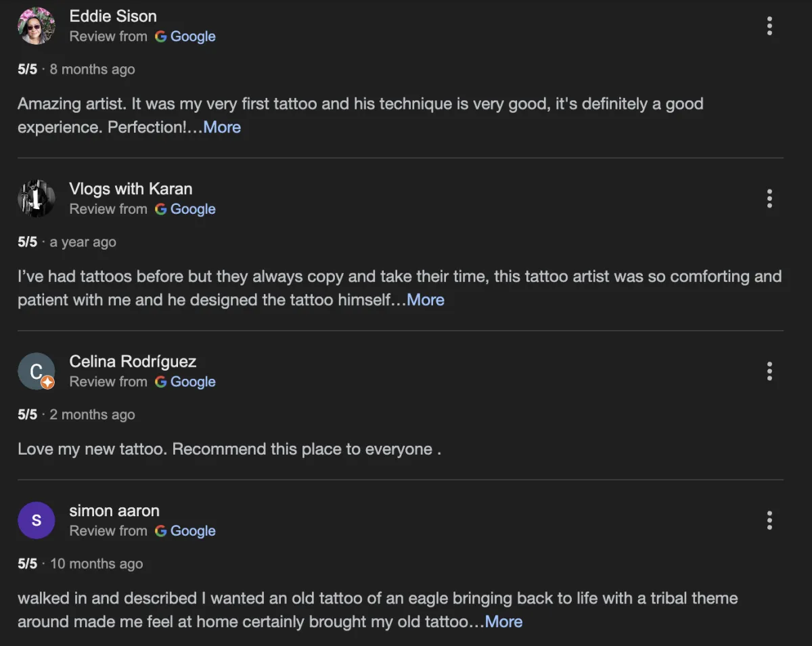Open Google link under Celina Rodríguez
Image resolution: width=812 pixels, height=646 pixels.
point(192,382)
